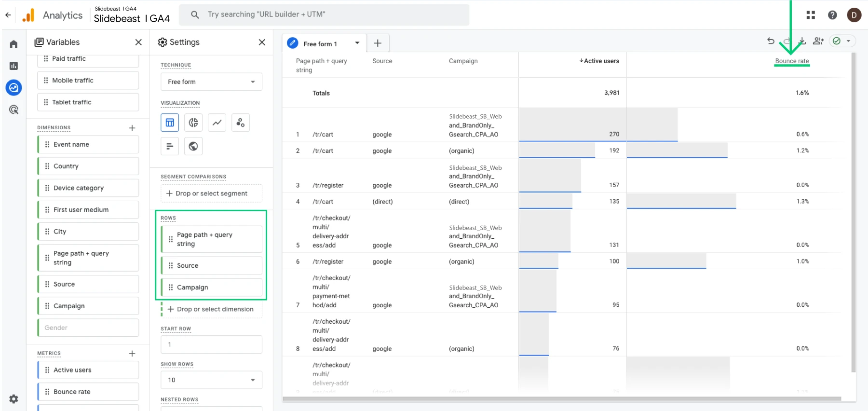Select the Tablet traffic segment
This screenshot has height=411, width=868.
pos(88,102)
